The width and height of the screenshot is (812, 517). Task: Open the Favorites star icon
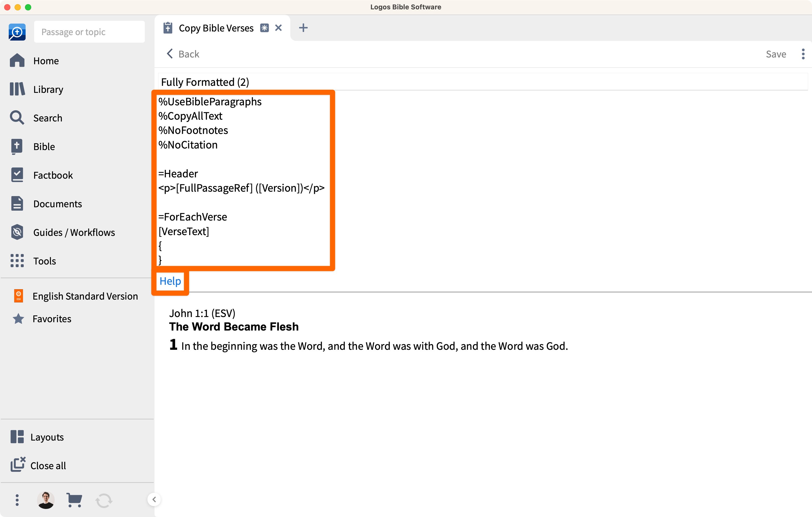pyautogui.click(x=18, y=319)
